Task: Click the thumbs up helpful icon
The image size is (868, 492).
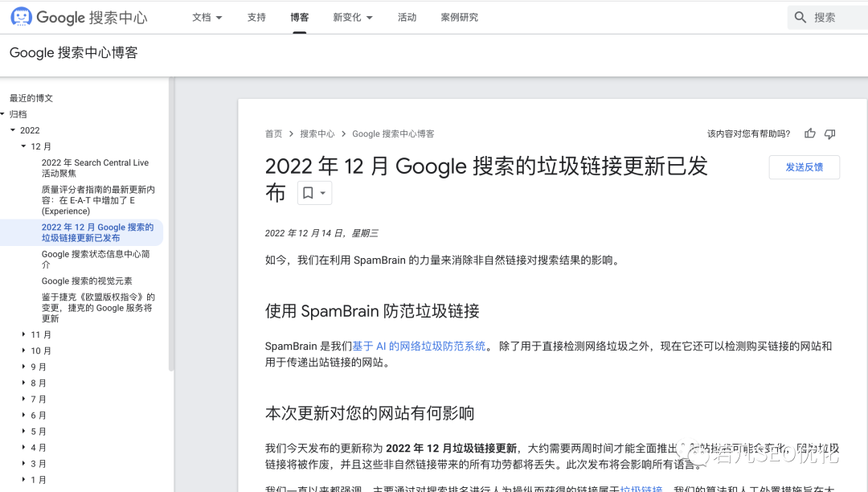Action: tap(810, 133)
